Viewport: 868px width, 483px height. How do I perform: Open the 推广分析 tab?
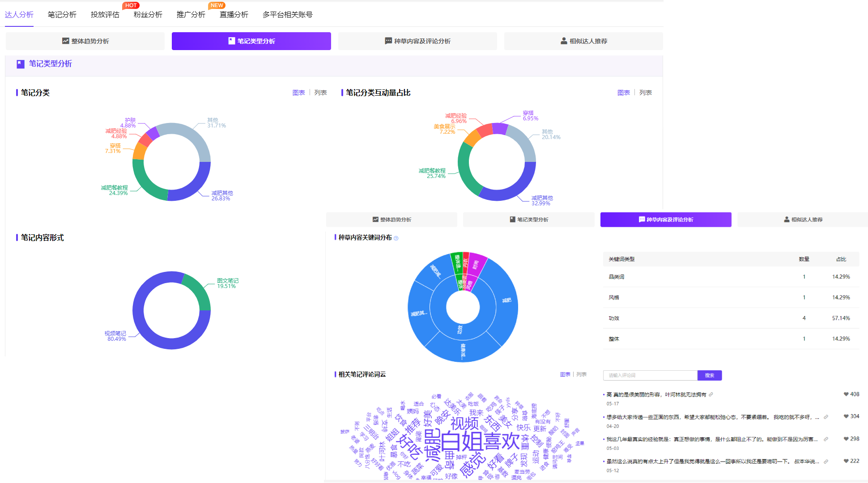(x=191, y=14)
